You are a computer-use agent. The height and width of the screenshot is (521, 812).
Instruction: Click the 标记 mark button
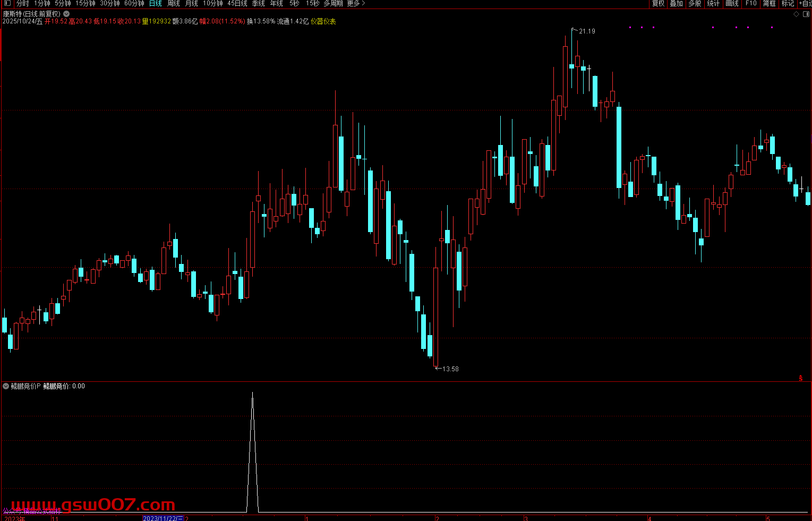788,4
